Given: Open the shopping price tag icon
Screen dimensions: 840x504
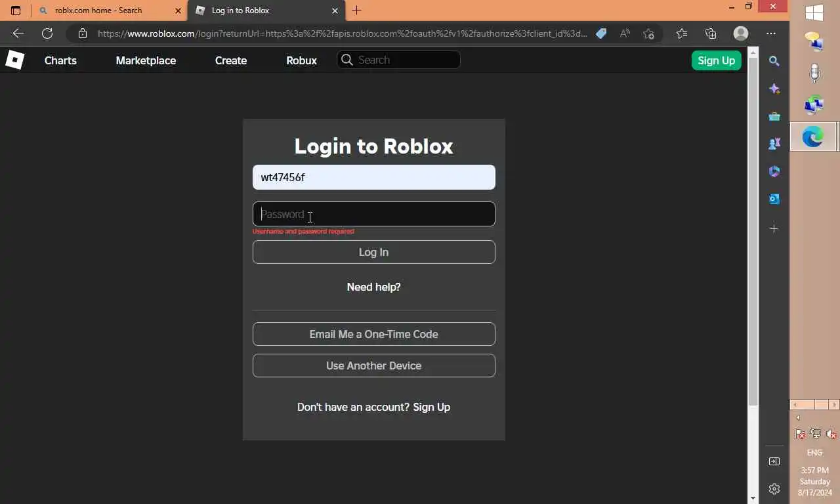Looking at the screenshot, I should (x=601, y=33).
